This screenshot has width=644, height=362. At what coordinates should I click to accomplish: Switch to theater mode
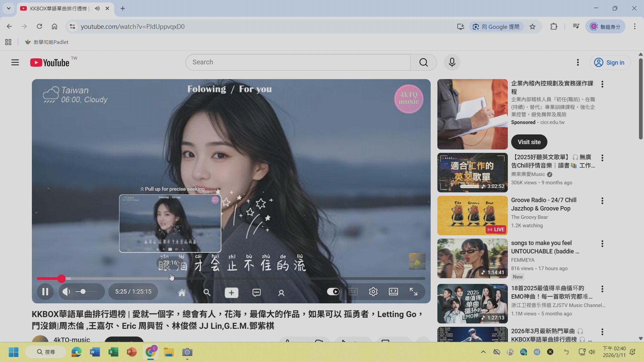[x=393, y=292]
